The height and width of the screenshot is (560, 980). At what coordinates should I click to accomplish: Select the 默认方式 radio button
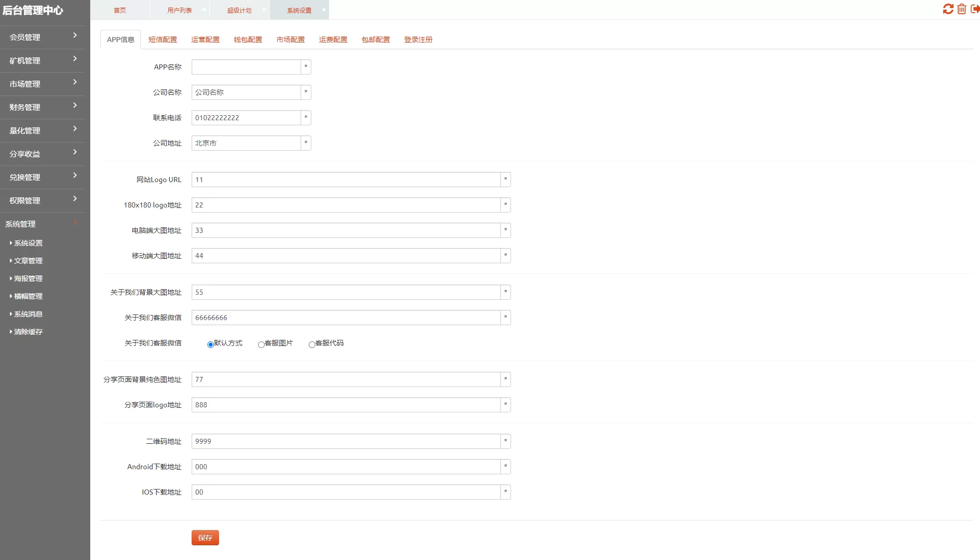(210, 345)
